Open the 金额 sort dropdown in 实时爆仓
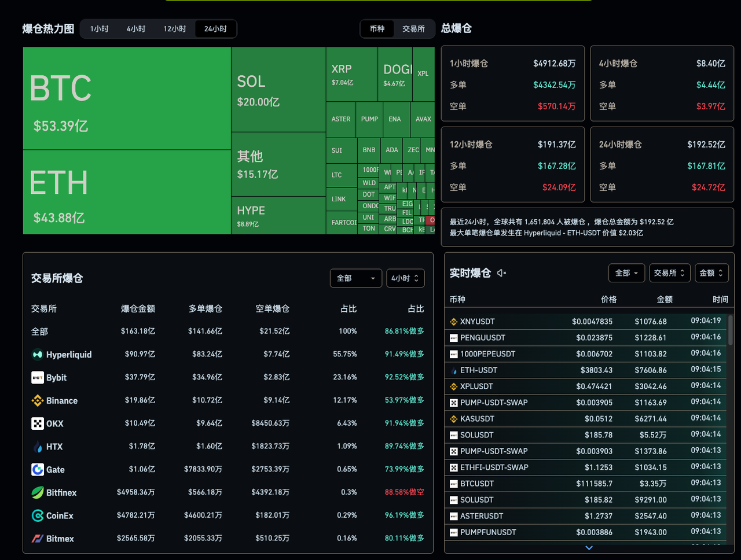 click(x=711, y=272)
